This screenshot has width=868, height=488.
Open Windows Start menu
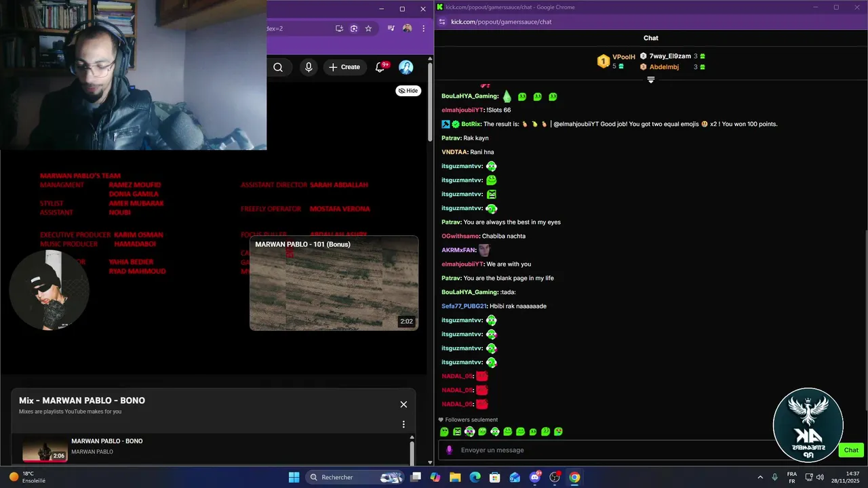point(294,477)
